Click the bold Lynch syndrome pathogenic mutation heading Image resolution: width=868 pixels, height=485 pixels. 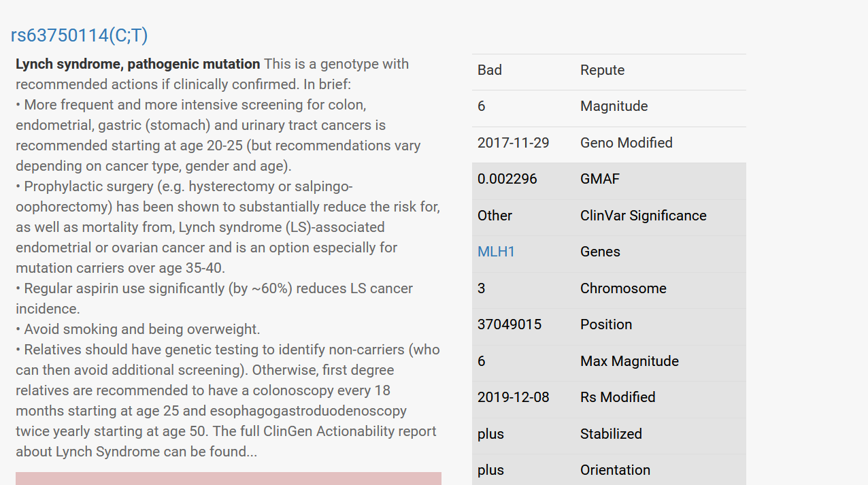pos(138,64)
